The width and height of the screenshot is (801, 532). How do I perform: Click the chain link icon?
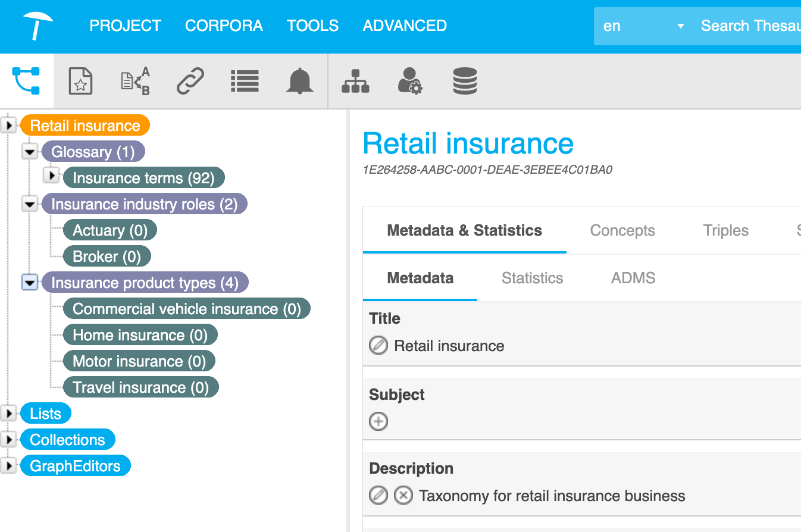(190, 81)
